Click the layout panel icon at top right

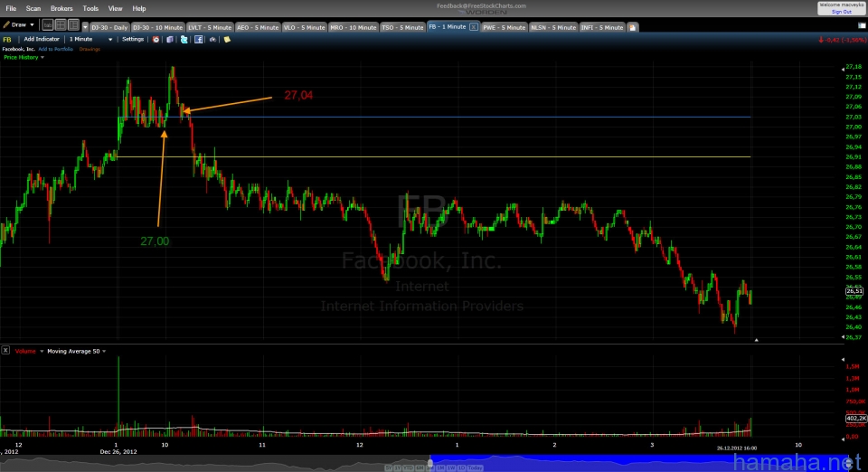862,25
